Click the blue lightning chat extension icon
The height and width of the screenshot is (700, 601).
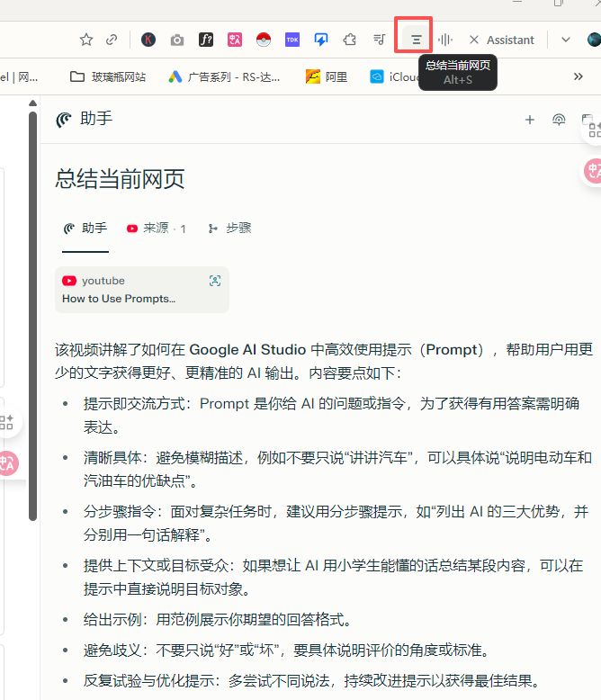click(x=321, y=40)
